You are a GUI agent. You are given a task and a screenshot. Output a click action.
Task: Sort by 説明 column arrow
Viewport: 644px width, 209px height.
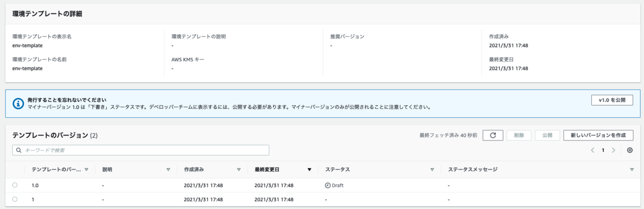[168, 169]
